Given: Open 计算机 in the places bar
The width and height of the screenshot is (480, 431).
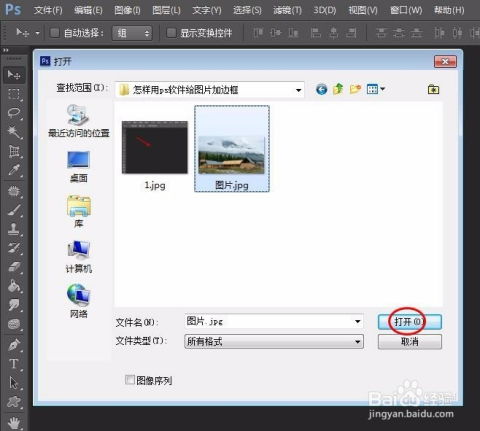Looking at the screenshot, I should 79,257.
